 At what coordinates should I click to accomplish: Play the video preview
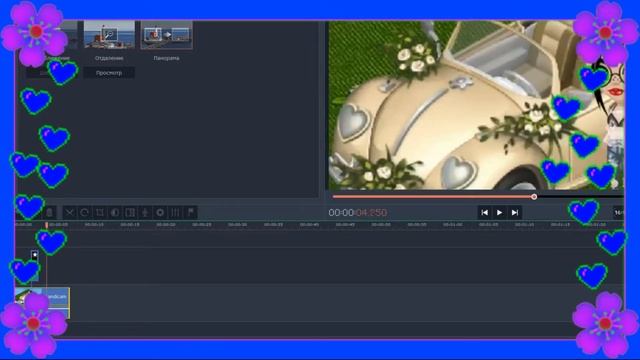point(500,213)
